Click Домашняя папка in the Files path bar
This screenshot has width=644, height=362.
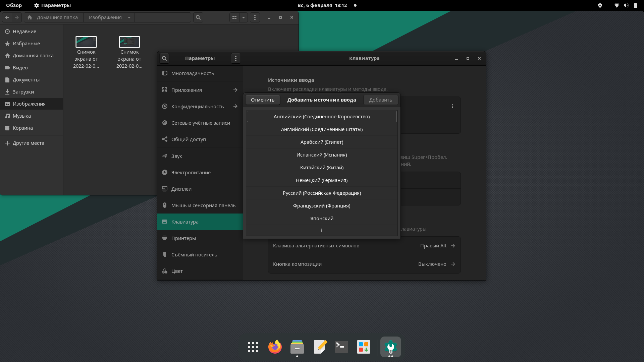tap(54, 17)
